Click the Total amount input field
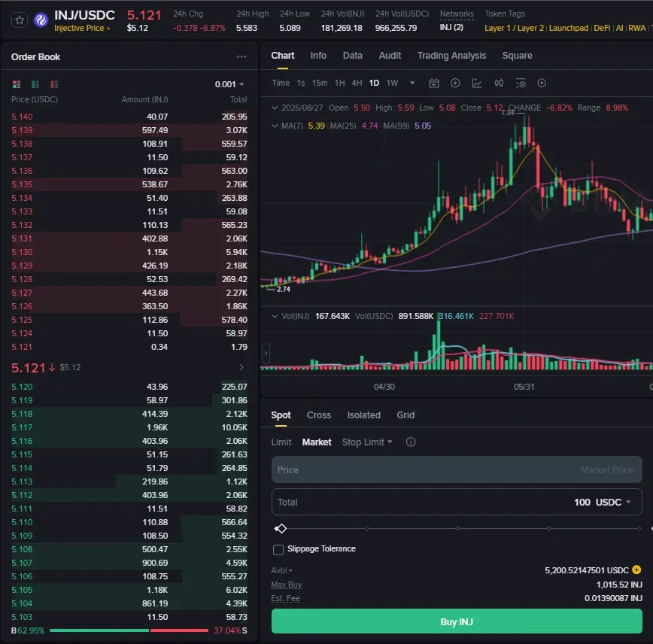 pos(457,502)
